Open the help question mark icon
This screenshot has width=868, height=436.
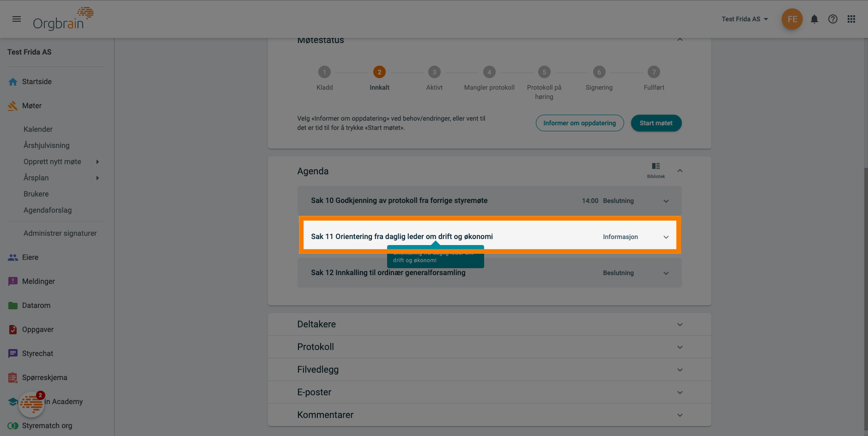click(x=833, y=19)
